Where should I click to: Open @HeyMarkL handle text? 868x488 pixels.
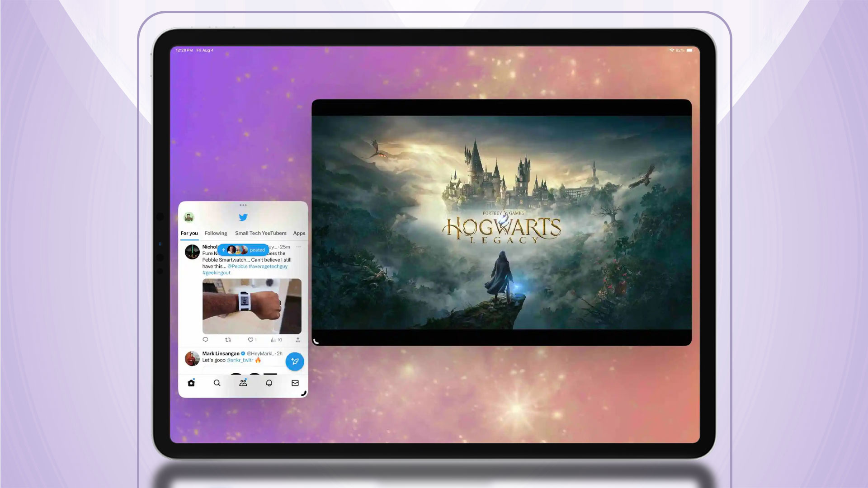[x=260, y=353]
